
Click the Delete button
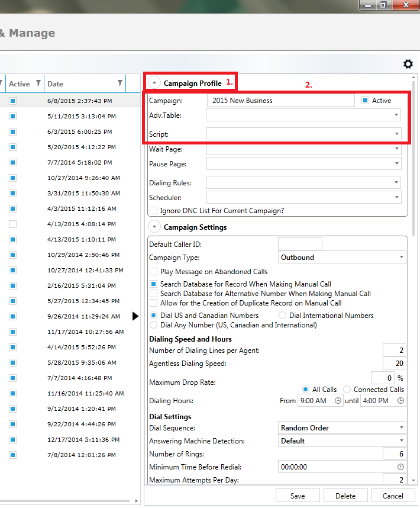coord(345,496)
